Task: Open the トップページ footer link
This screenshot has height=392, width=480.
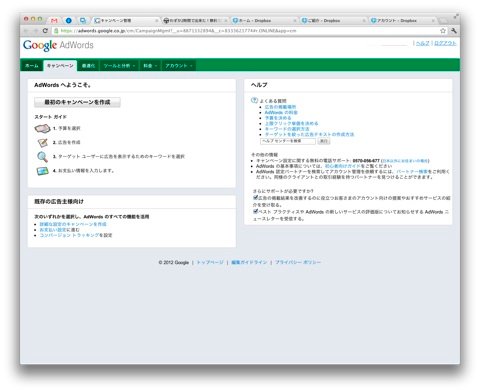Action: coord(210,262)
